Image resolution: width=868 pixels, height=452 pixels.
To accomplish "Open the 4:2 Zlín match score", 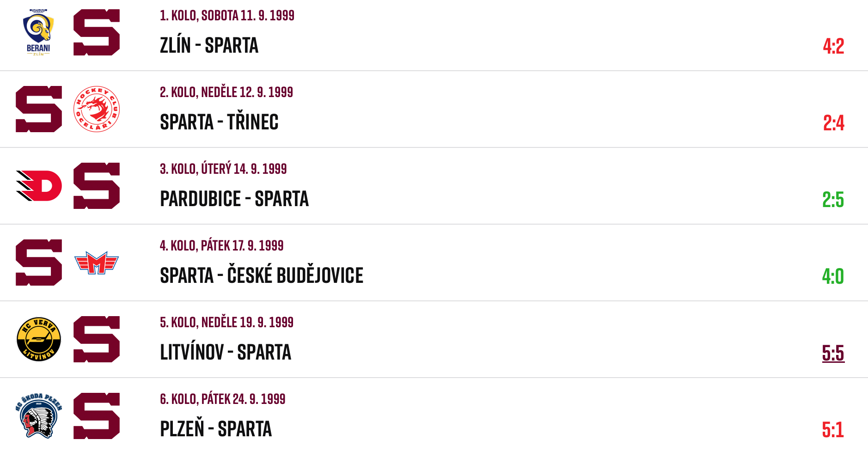I will tap(833, 46).
